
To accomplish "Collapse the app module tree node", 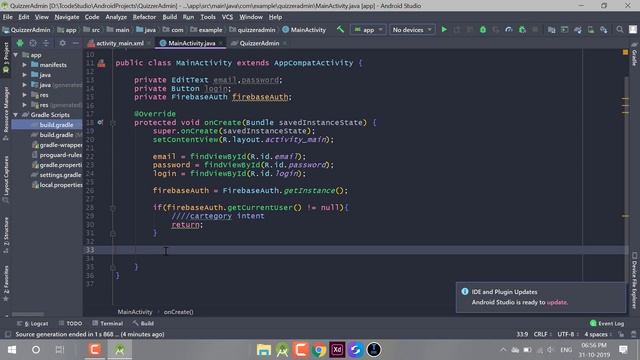I will pos(16,55).
